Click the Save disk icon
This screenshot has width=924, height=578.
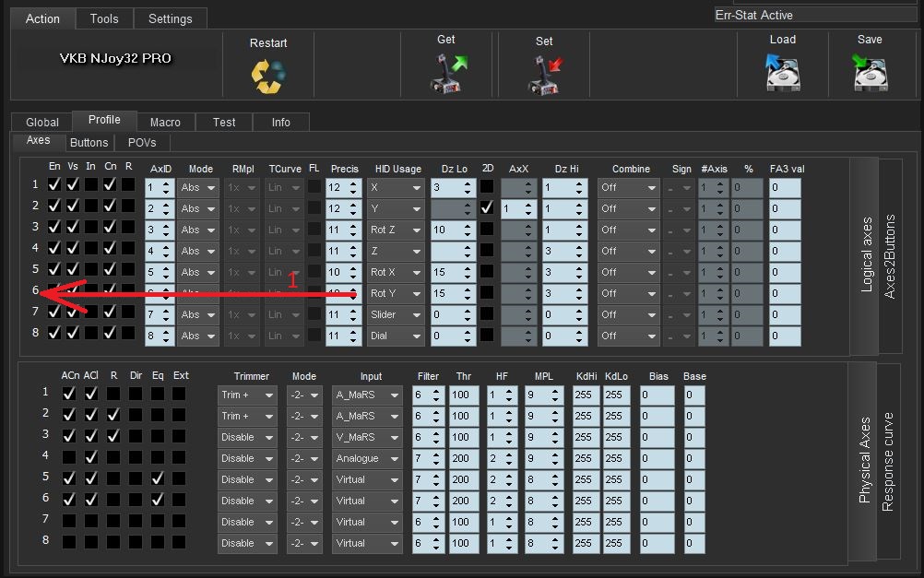pyautogui.click(x=870, y=72)
